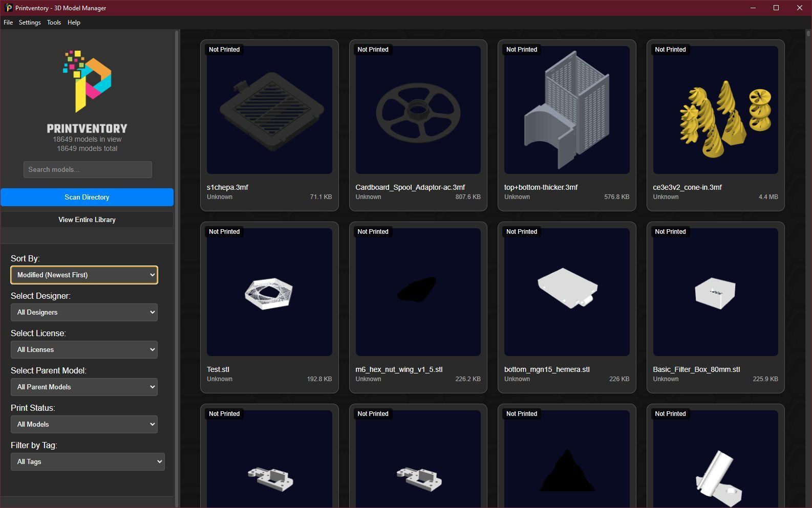This screenshot has width=812, height=508.
Task: Click the Cardboard_Spool_Adaptor-ac.3mf file name
Action: point(410,187)
